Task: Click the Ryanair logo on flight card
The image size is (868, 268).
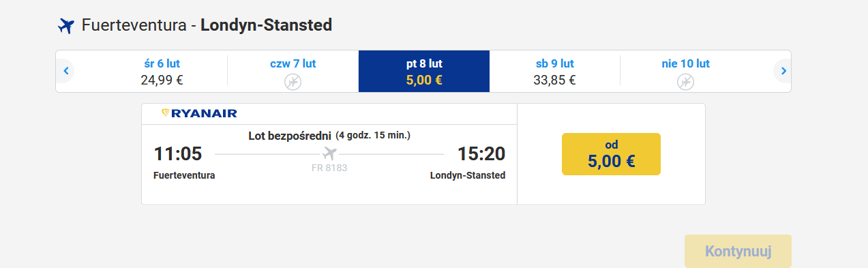Action: click(x=199, y=113)
